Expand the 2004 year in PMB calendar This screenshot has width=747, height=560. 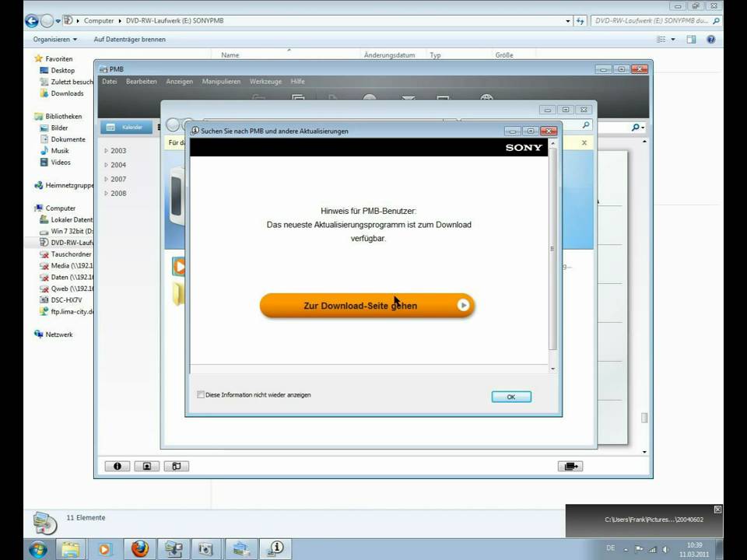click(x=107, y=165)
